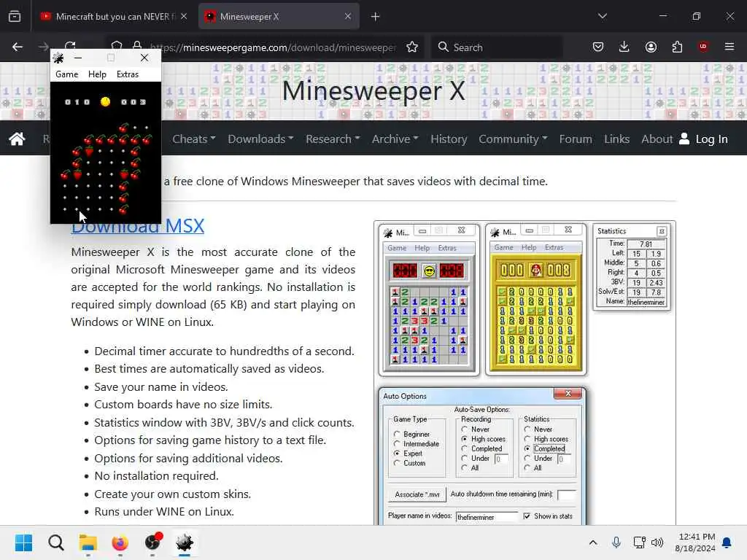Click the Minesweeper X taskbar icon
The height and width of the screenshot is (560, 747).
[185, 542]
